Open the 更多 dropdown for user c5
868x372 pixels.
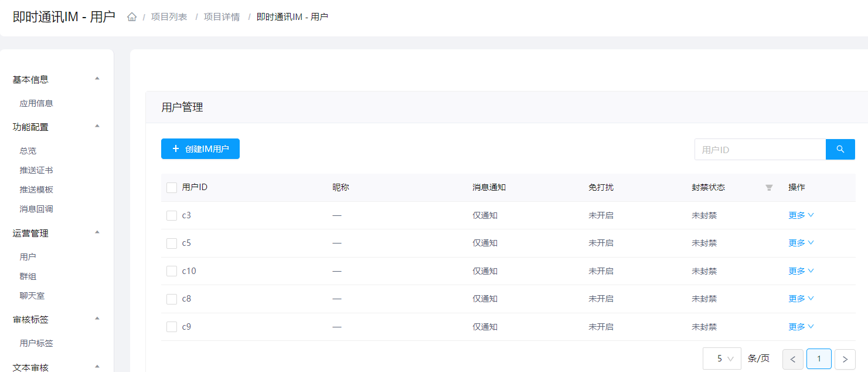pos(801,243)
